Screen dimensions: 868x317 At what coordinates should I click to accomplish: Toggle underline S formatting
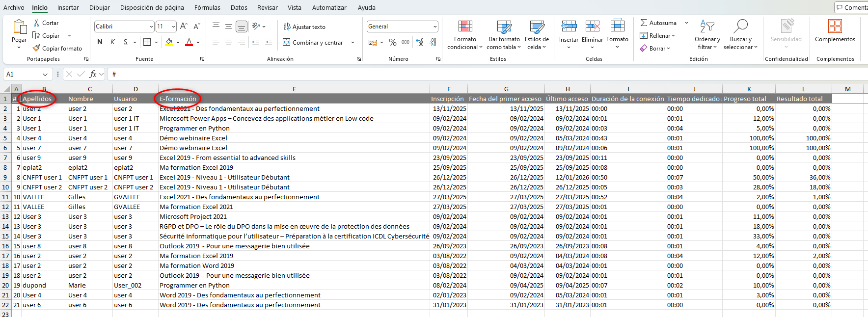pyautogui.click(x=126, y=42)
